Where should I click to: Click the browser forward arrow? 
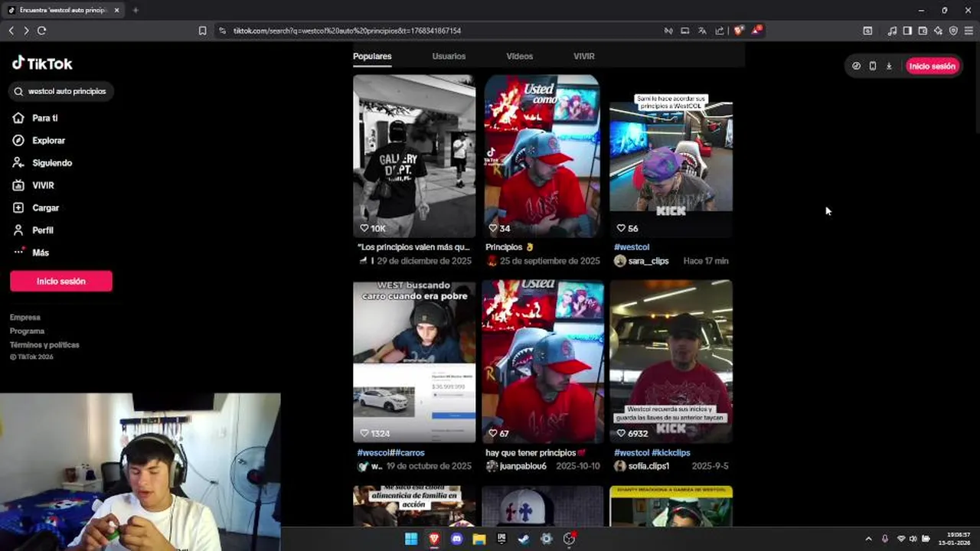pyautogui.click(x=26, y=31)
